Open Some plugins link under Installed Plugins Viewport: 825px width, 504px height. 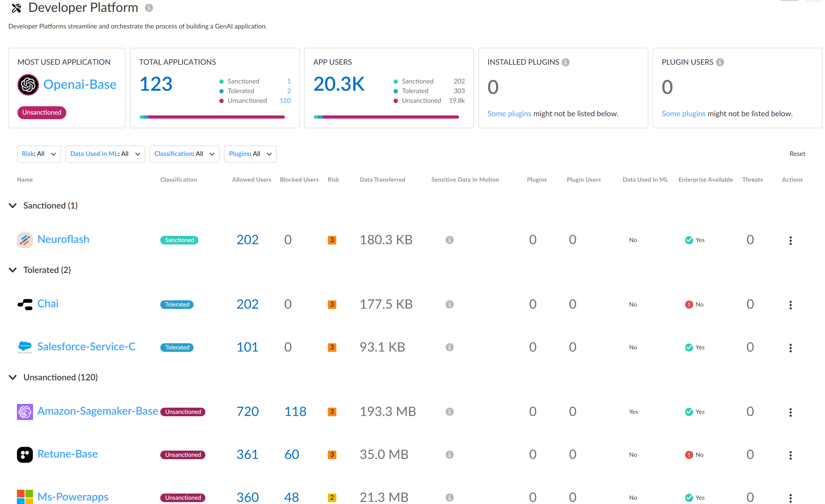point(509,114)
